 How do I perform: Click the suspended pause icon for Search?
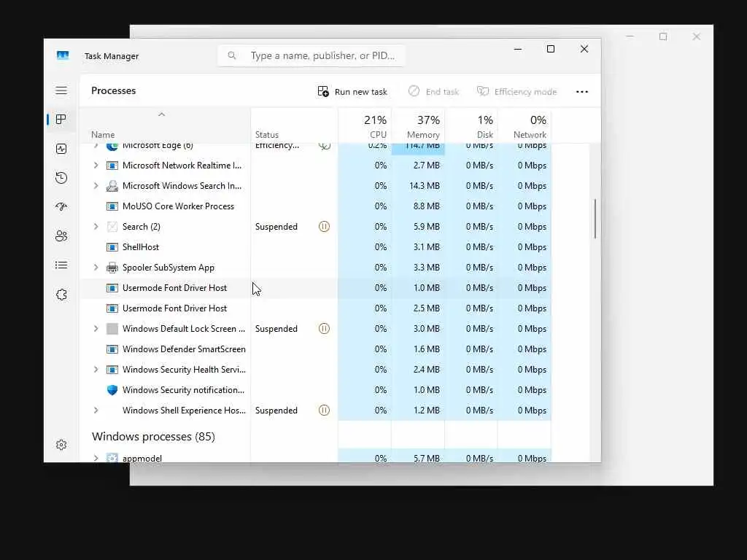(x=324, y=227)
